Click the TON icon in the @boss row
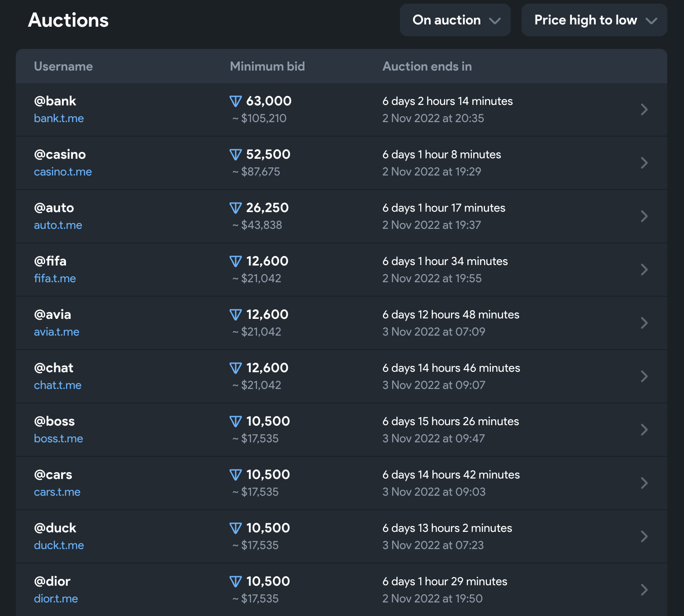Image resolution: width=684 pixels, height=616 pixels. pos(236,422)
